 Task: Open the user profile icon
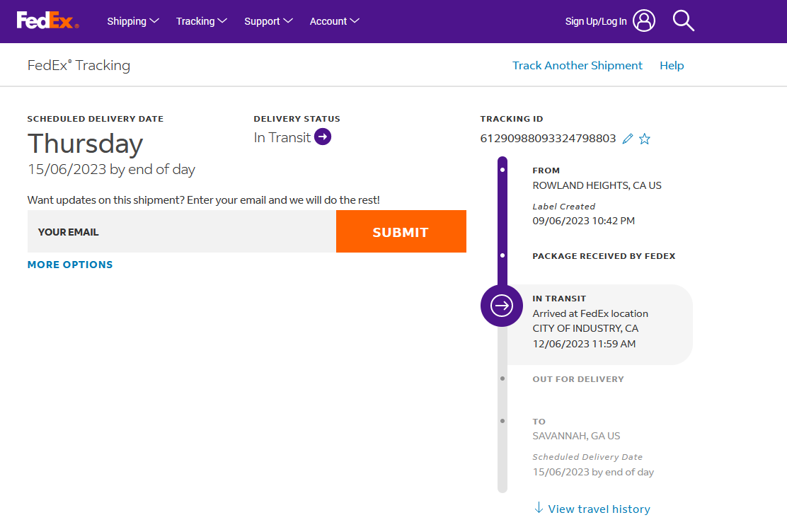point(644,21)
